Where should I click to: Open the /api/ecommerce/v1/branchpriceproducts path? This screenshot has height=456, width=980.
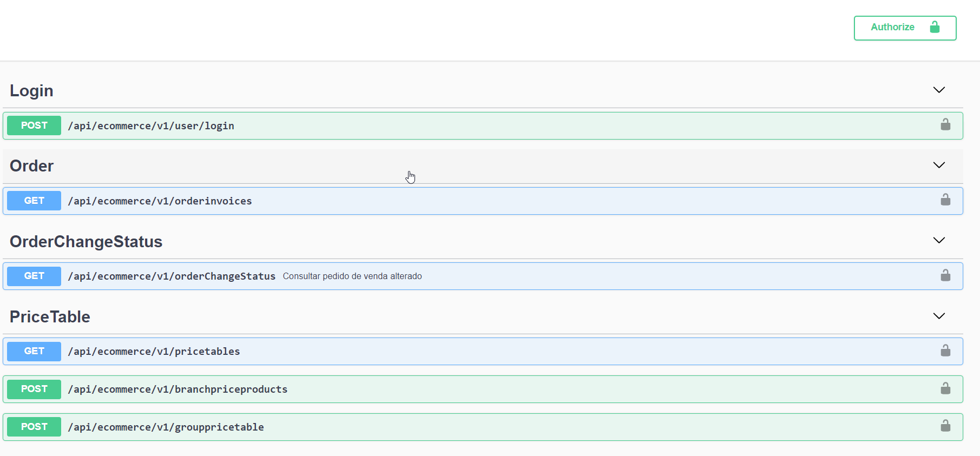tap(177, 389)
